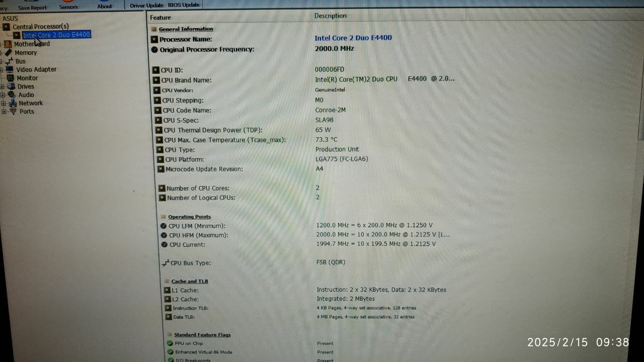Expand the Bus branch

pyautogui.click(x=2, y=61)
